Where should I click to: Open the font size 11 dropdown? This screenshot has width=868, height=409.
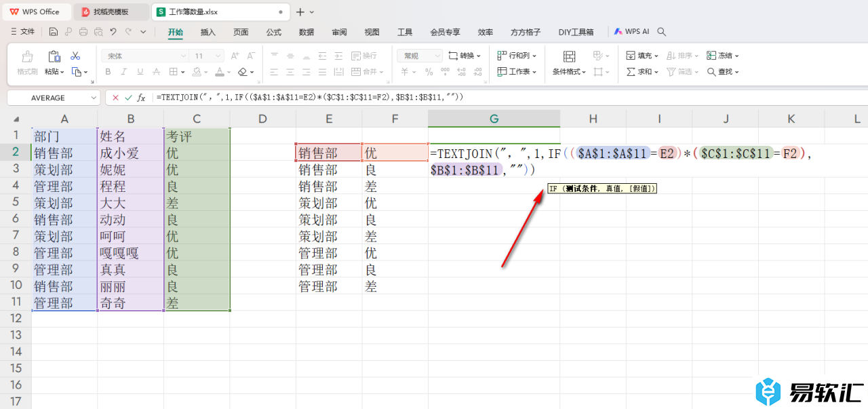(218, 56)
